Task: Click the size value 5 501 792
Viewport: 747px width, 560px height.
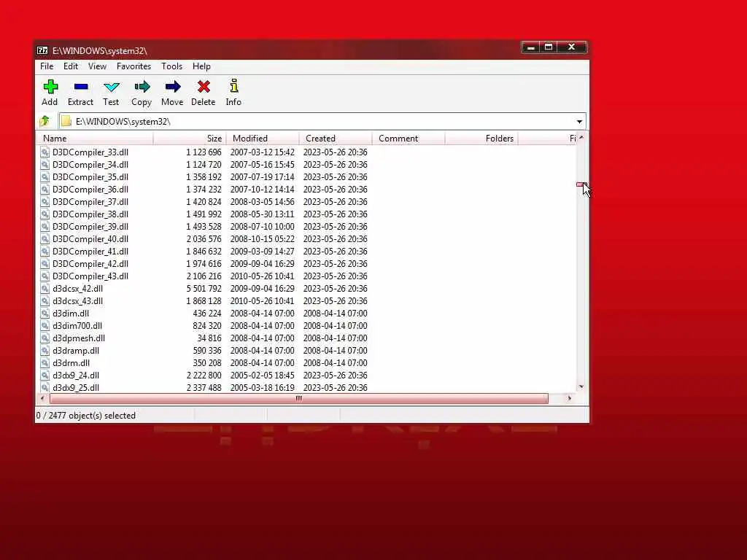Action: (x=204, y=289)
